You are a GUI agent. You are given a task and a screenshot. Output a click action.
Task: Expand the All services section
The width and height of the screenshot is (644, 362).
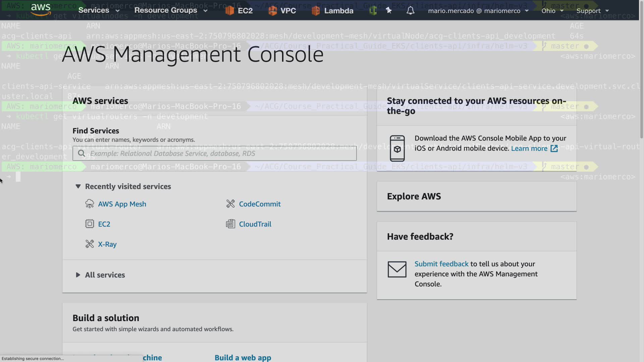coord(78,275)
